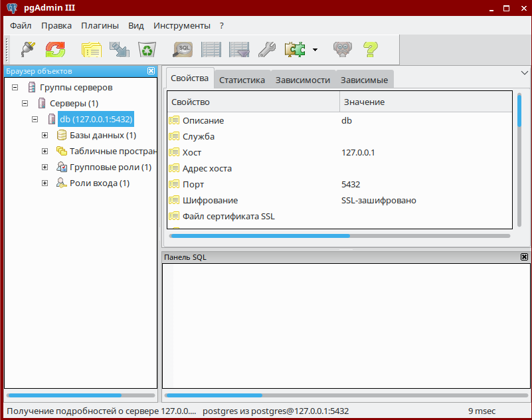Click the Базы данных database cylinder icon

pyautogui.click(x=61, y=136)
